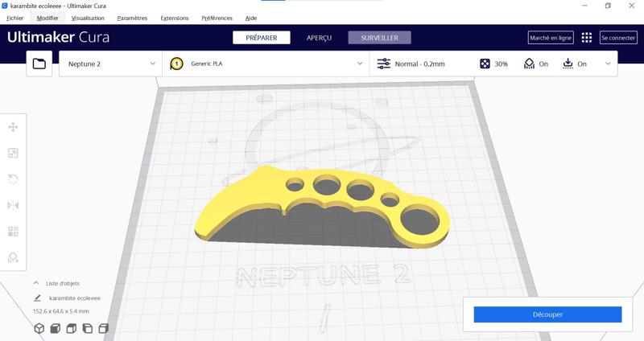Click the support On icon
This screenshot has height=341, width=644.
click(529, 64)
